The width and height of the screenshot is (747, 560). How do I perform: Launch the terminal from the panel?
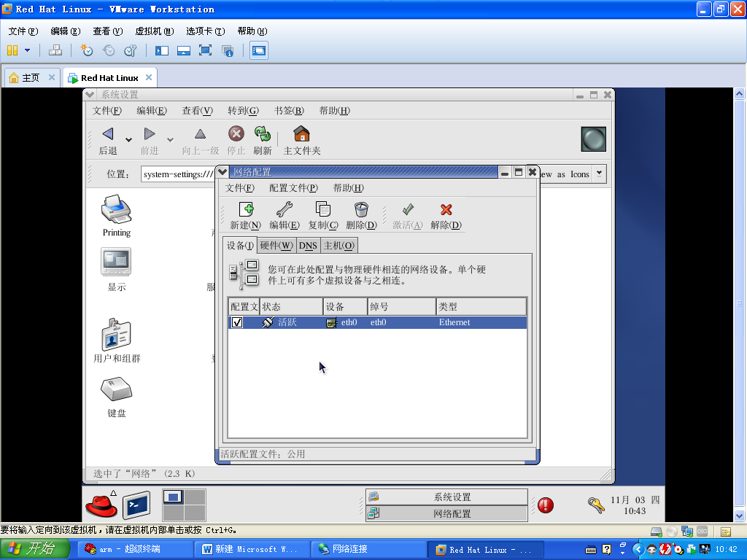click(x=136, y=505)
